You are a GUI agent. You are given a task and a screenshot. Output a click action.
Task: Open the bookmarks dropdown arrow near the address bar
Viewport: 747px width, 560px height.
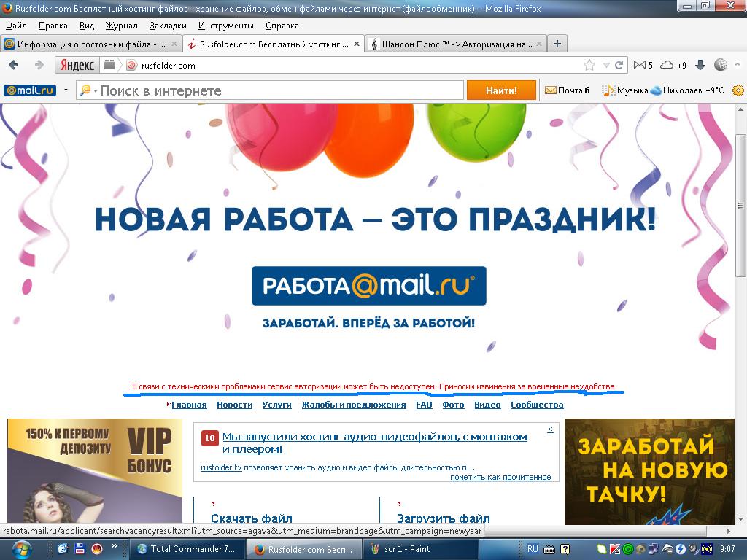[x=605, y=64]
